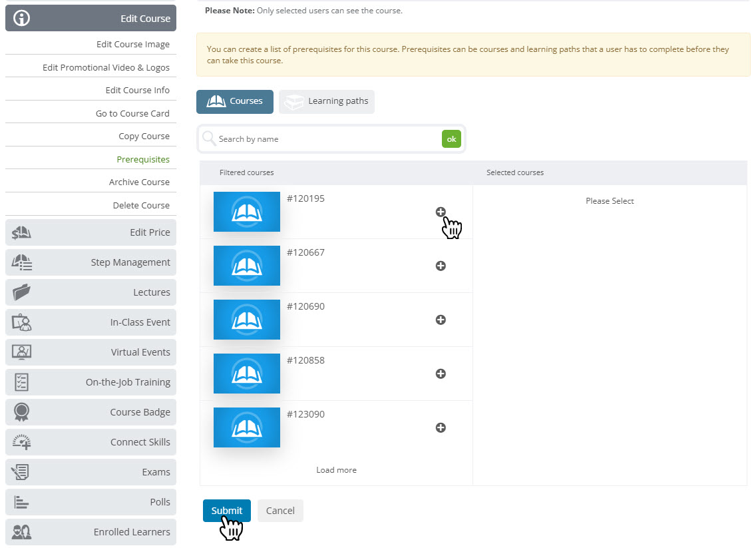Open thumbnail of course #120195
Image resolution: width=756 pixels, height=548 pixels.
(247, 212)
